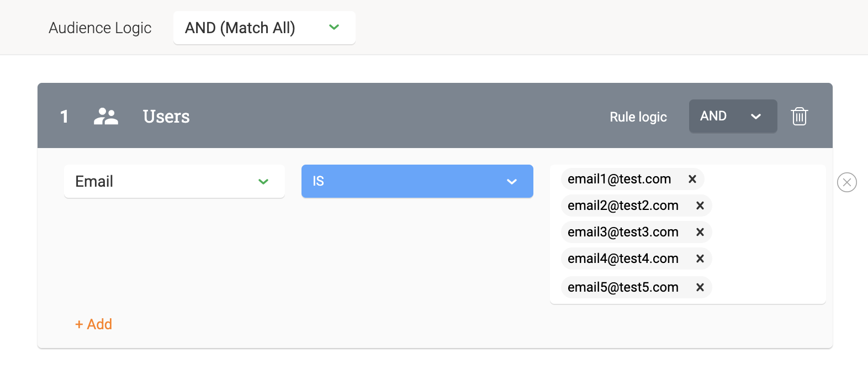Click the Audience Logic label
Viewport: 868px width, 369px height.
pos(100,28)
